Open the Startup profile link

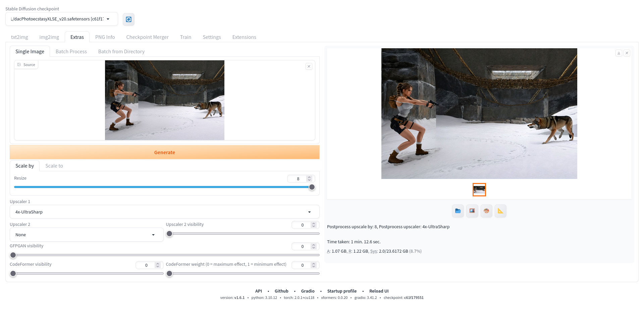coord(342,291)
